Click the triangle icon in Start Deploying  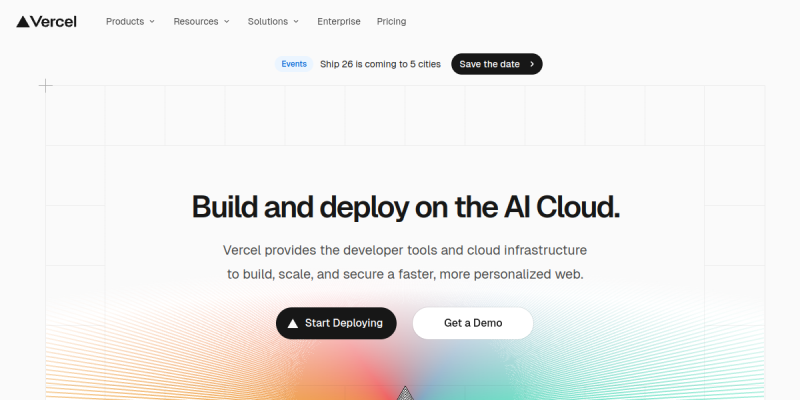[292, 323]
